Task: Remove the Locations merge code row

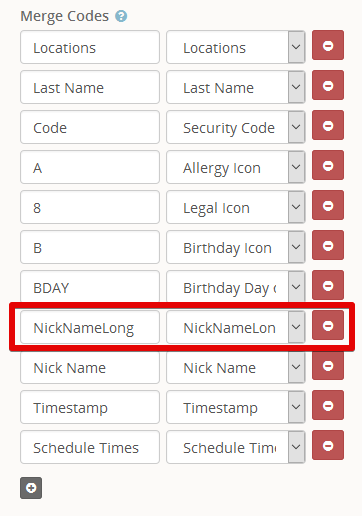Action: 328,45
